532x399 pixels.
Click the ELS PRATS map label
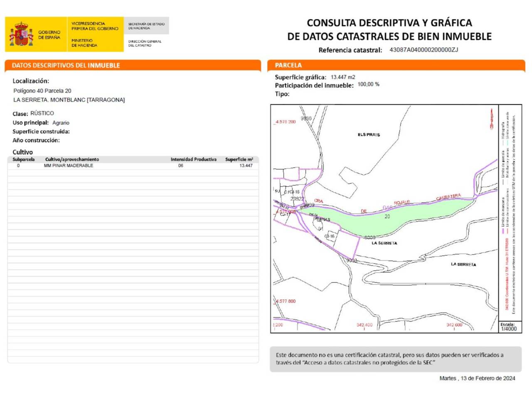(369, 135)
